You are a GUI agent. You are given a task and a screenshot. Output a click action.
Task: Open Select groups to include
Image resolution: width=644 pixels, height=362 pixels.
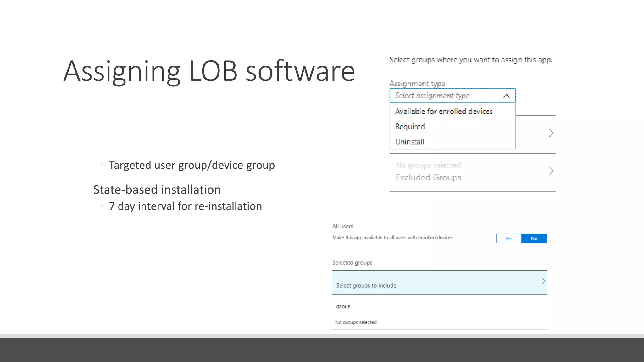click(439, 282)
